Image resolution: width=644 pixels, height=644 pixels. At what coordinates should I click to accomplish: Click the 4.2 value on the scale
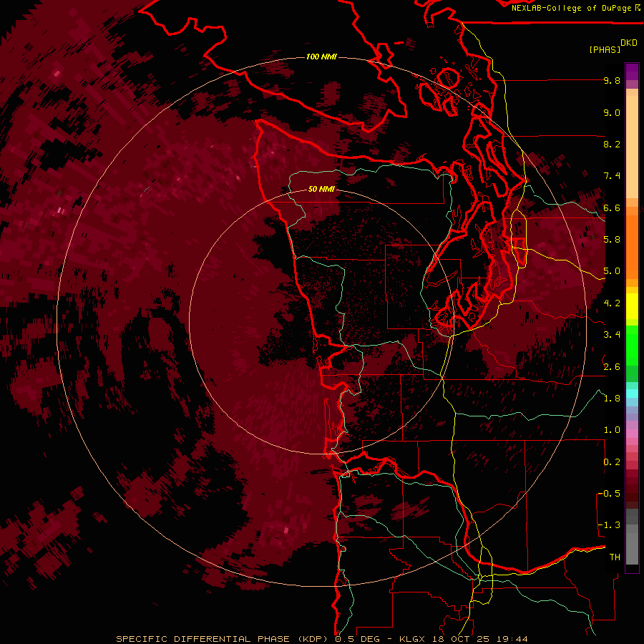click(x=612, y=303)
